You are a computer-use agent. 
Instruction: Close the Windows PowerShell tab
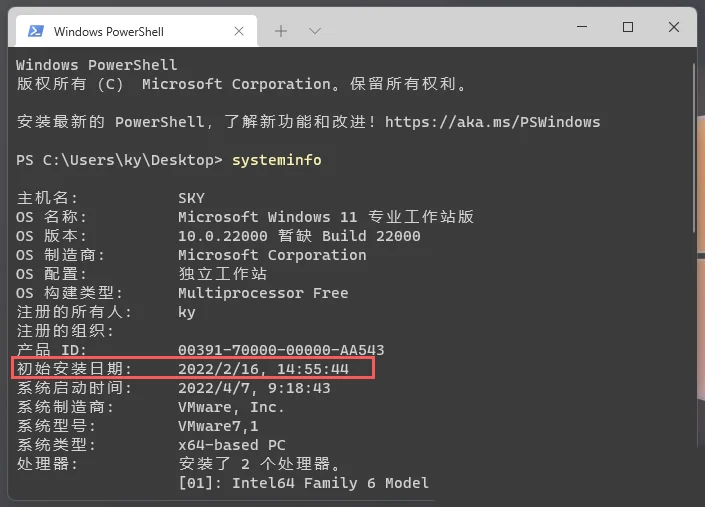(238, 31)
